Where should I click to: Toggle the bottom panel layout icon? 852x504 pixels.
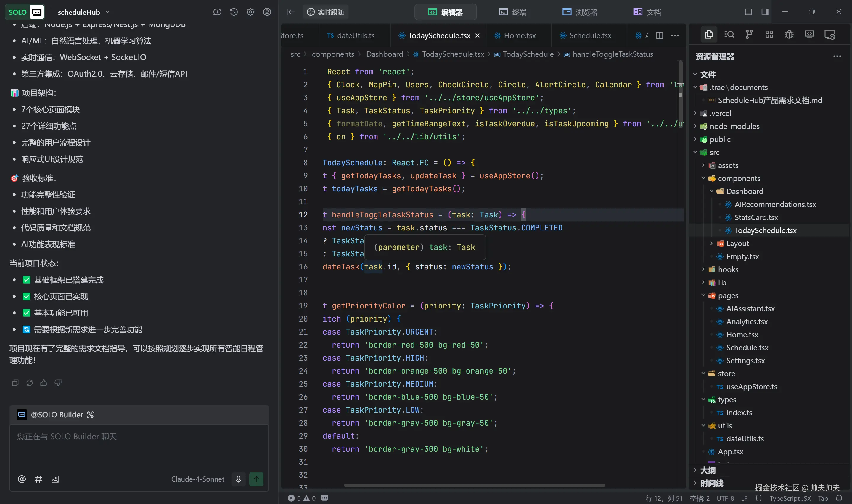pos(748,12)
